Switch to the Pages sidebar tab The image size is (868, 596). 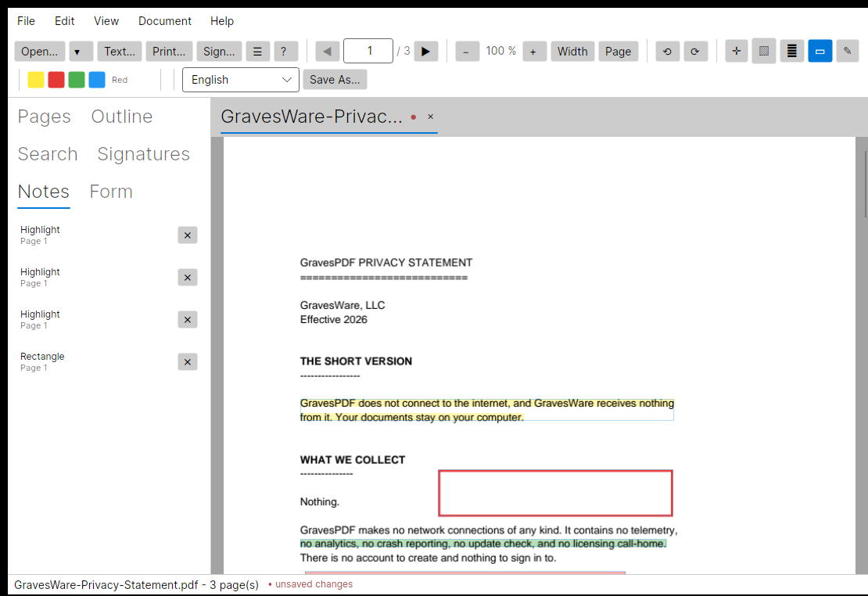(x=45, y=117)
